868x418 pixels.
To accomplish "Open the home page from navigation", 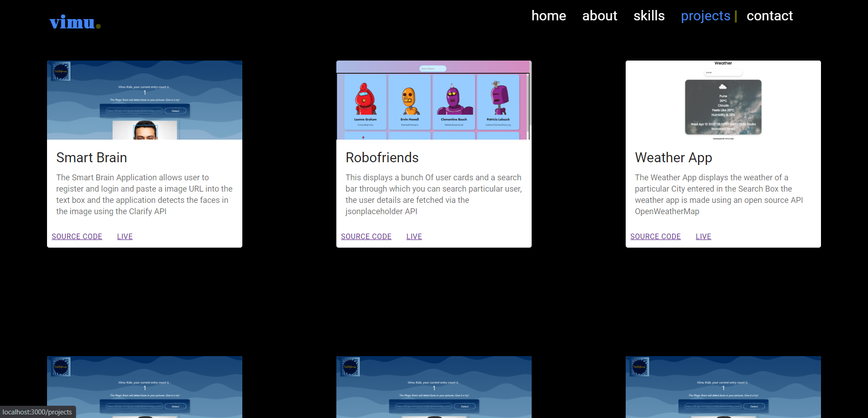I will [548, 16].
